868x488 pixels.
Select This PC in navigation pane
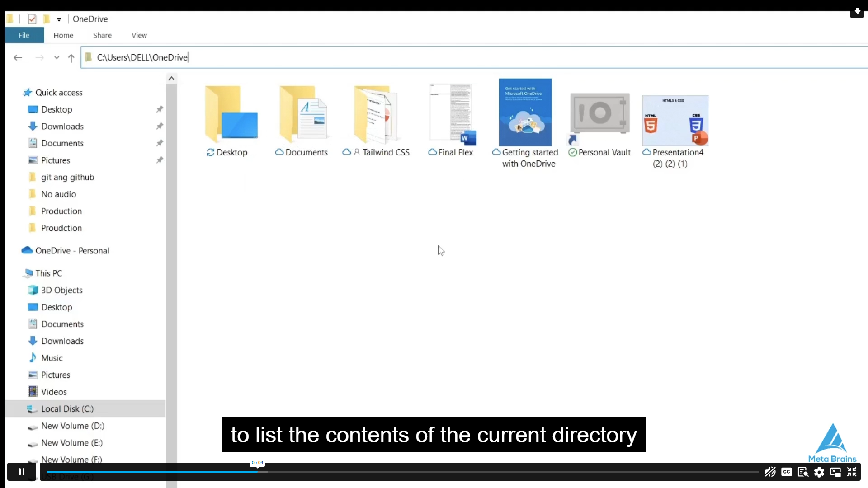[43, 273]
